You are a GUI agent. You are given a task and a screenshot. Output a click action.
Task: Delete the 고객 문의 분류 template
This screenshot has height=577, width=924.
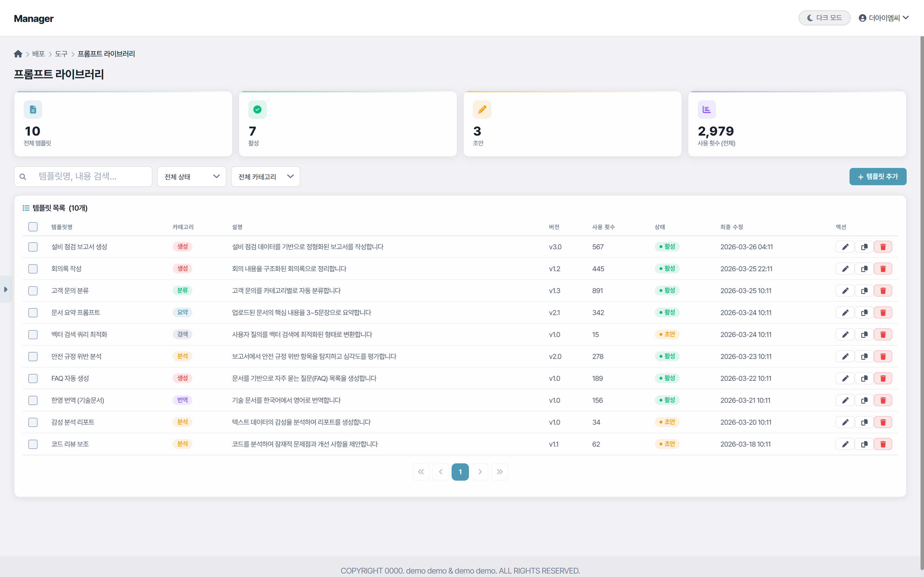[883, 291]
